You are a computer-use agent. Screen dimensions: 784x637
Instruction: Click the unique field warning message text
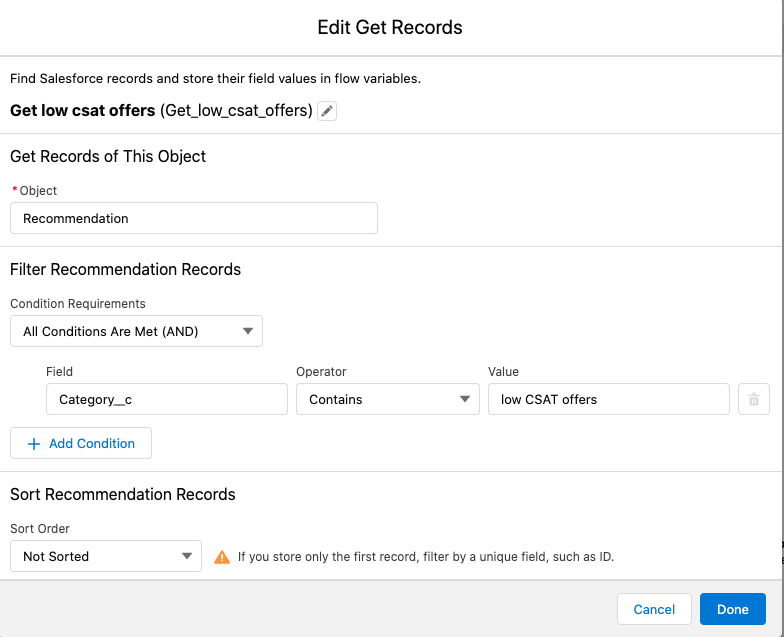point(425,557)
